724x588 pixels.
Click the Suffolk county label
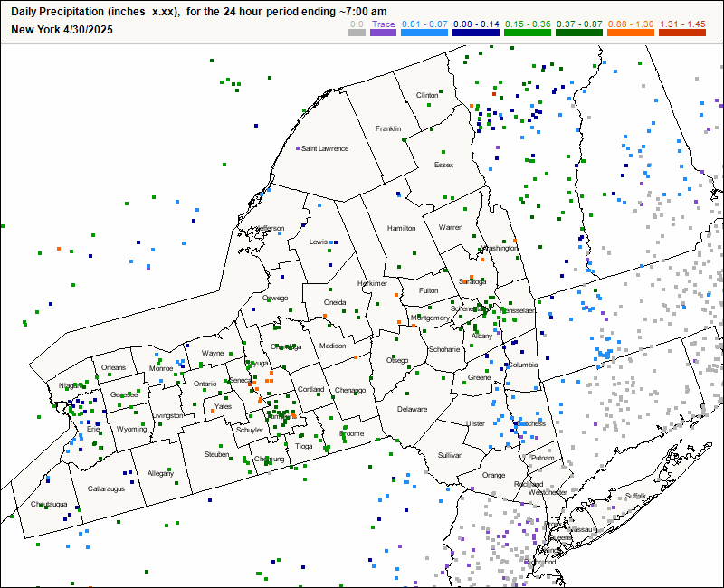(635, 496)
